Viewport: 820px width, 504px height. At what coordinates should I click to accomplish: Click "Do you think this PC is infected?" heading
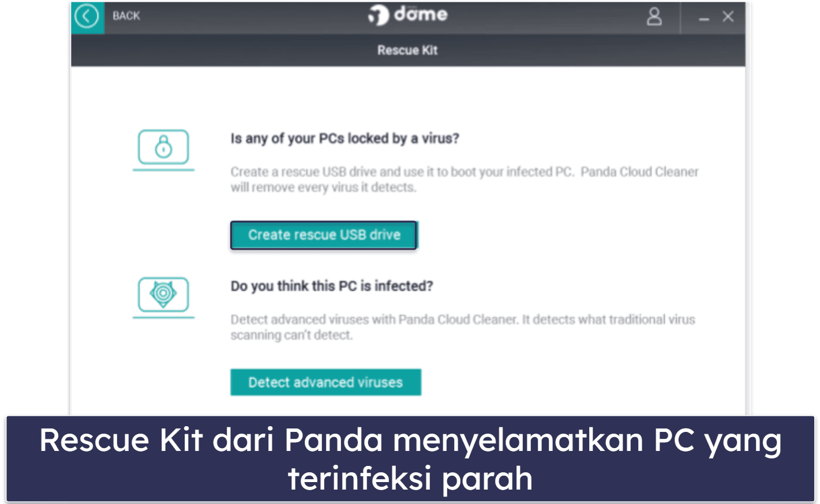pos(332,286)
